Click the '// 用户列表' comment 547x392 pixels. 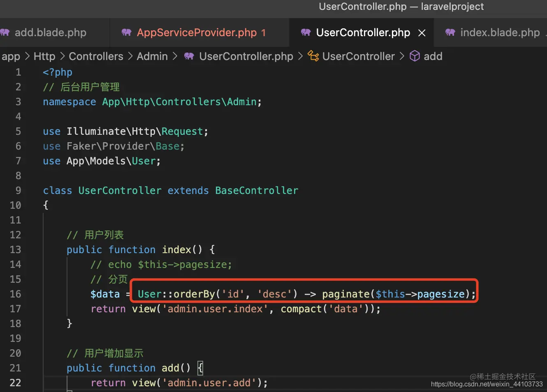[95, 235]
